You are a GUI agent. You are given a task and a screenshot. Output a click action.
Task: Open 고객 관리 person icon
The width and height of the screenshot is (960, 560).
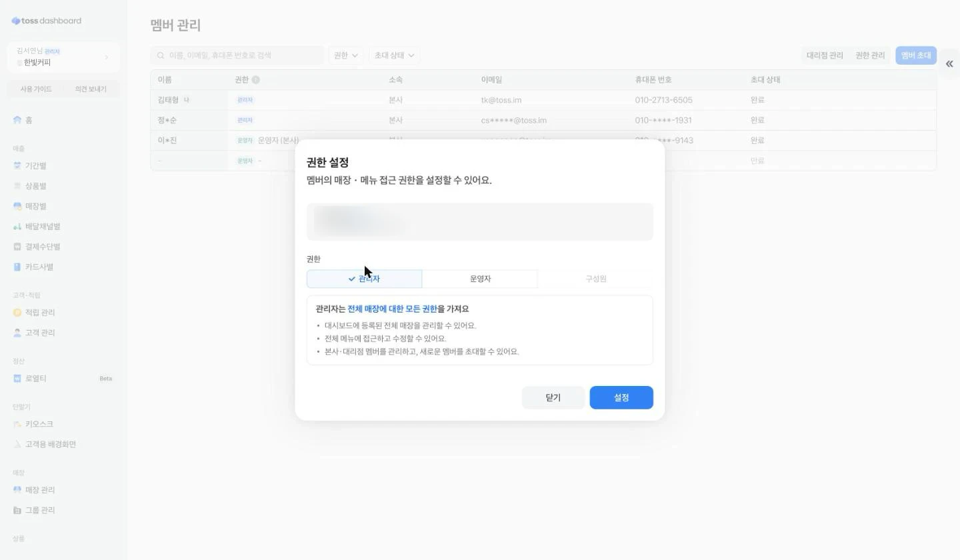click(x=17, y=333)
